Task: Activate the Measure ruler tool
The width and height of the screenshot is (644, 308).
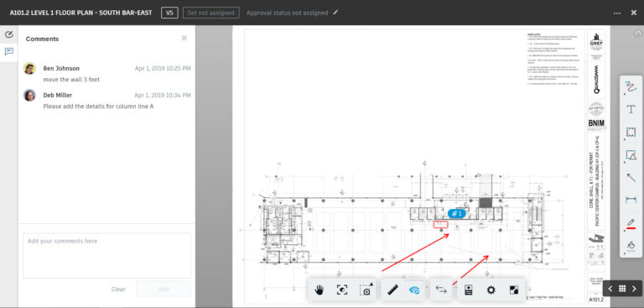Action: click(392, 290)
